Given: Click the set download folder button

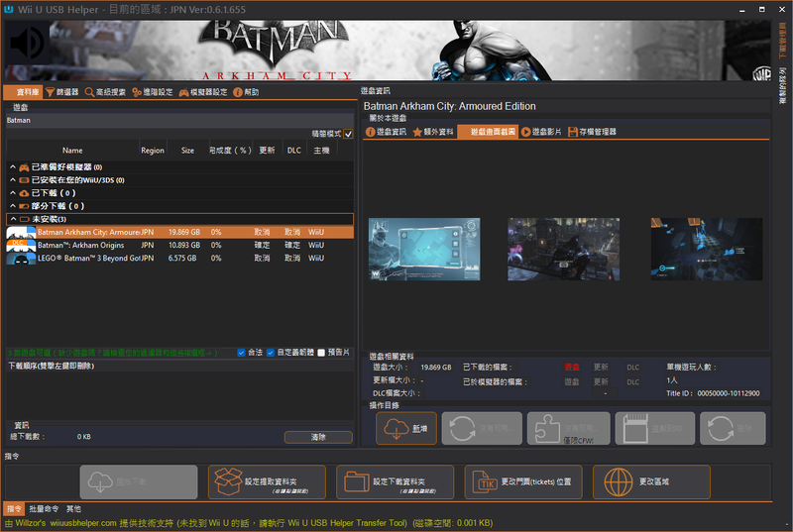Looking at the screenshot, I should tap(395, 482).
